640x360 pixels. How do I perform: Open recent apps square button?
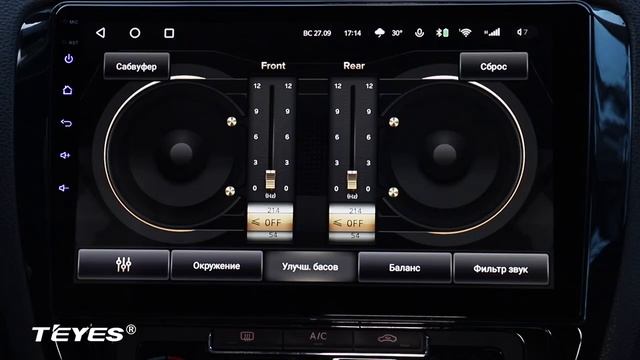click(x=169, y=33)
